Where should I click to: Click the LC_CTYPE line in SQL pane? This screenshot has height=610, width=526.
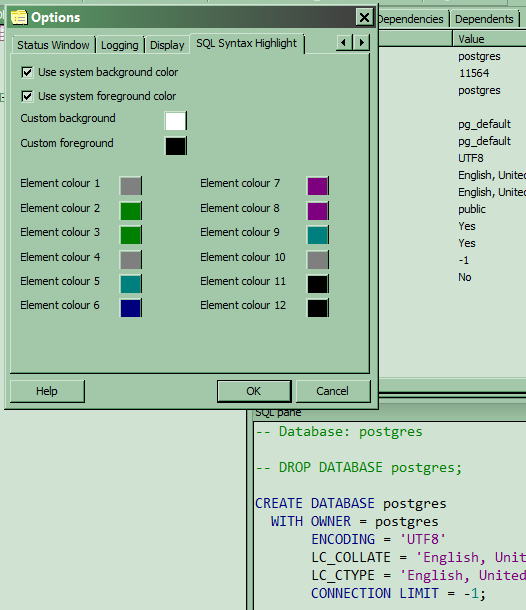pos(418,575)
